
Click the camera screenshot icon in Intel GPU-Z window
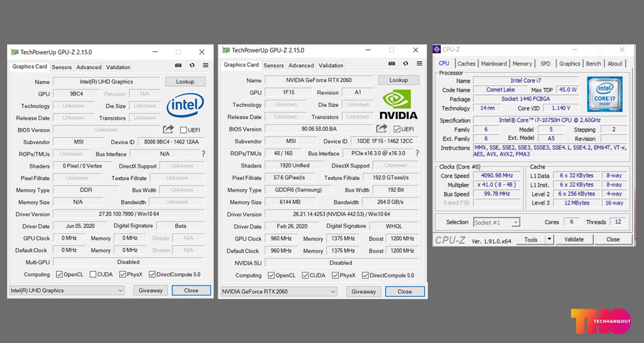pyautogui.click(x=178, y=65)
